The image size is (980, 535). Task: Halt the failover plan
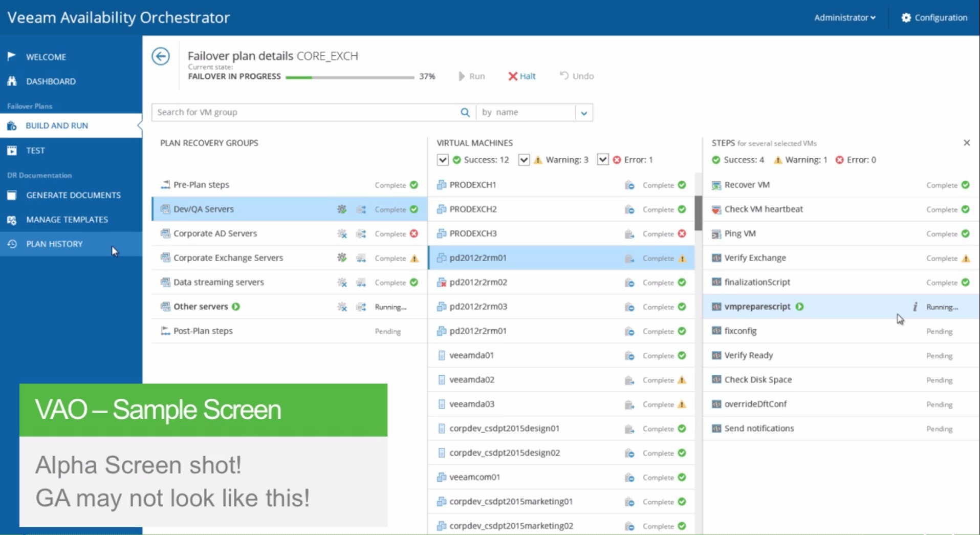click(522, 76)
